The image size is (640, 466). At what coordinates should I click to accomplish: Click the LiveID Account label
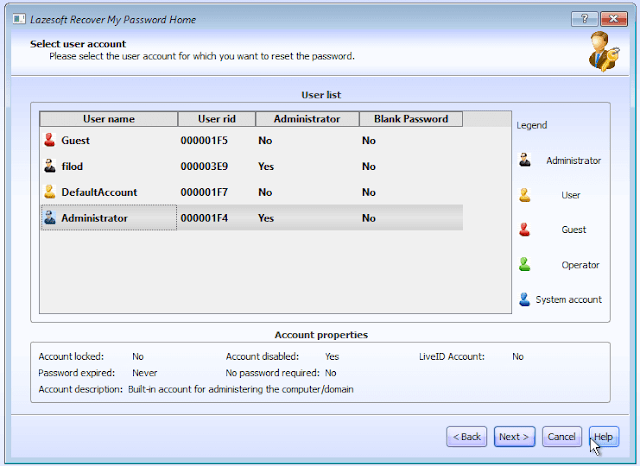click(451, 356)
